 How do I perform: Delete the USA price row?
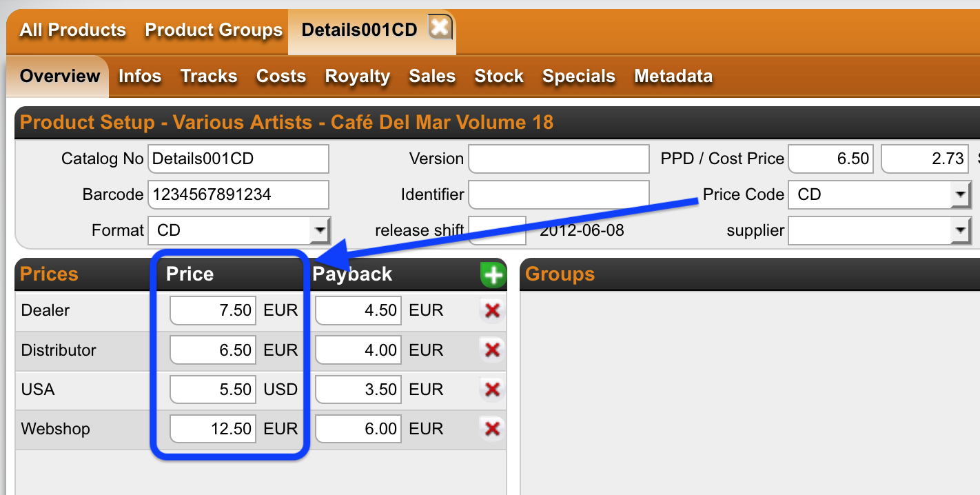[491, 390]
